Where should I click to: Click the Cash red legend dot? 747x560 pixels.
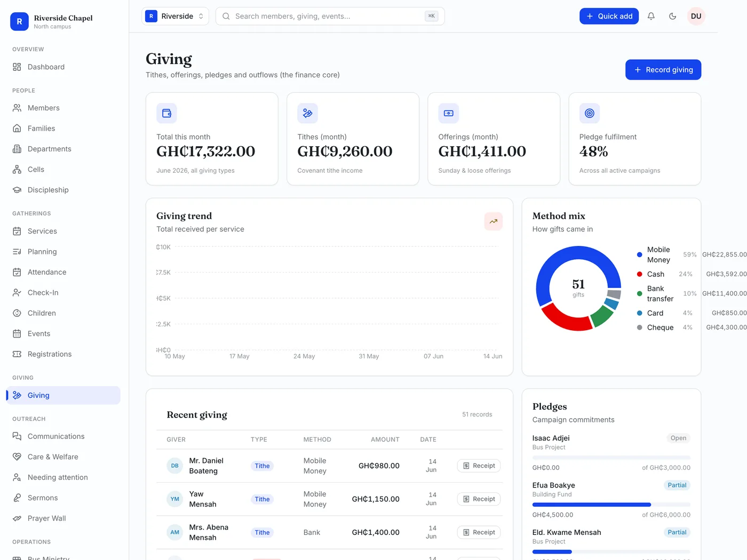(x=639, y=274)
